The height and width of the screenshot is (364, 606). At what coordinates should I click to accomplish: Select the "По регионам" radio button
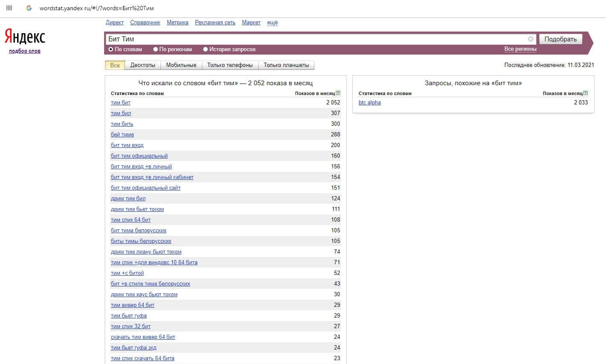point(155,49)
